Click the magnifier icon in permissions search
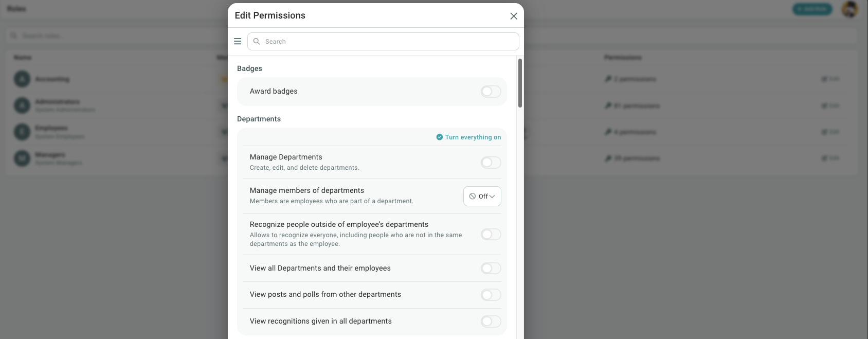 [257, 41]
